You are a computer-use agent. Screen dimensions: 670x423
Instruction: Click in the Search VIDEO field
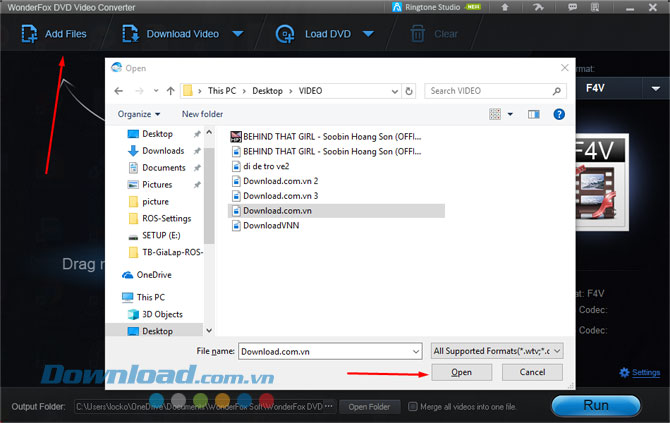[489, 91]
